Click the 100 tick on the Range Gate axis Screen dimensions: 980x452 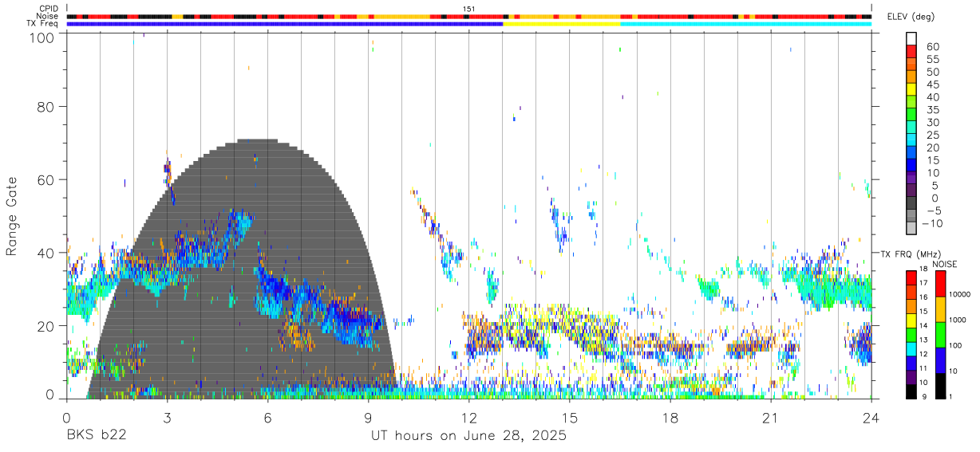[x=41, y=37]
